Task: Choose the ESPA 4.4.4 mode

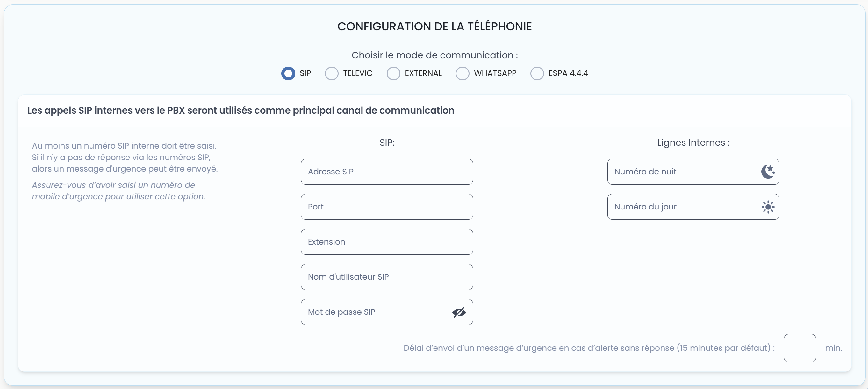Action: (536, 73)
